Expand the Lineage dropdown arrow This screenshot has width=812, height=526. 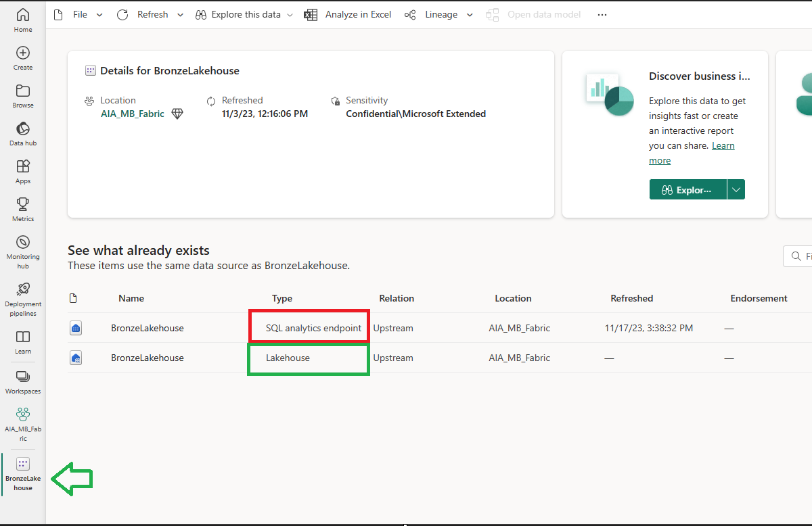click(x=470, y=15)
